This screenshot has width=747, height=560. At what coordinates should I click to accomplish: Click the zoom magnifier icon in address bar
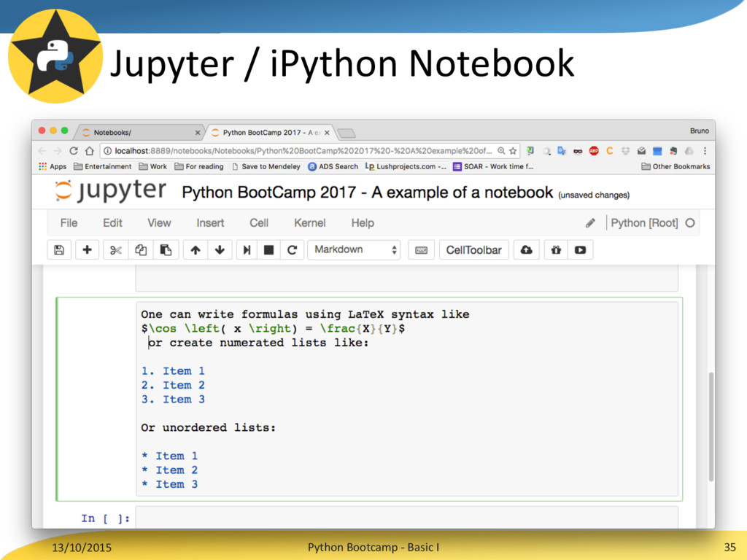(501, 151)
